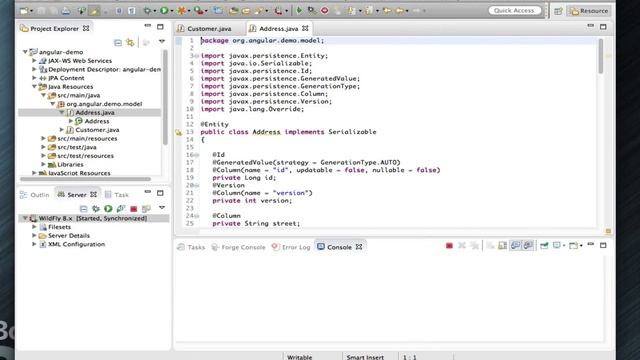
Task: Start the server in debug mode icon
Action: (x=96, y=209)
